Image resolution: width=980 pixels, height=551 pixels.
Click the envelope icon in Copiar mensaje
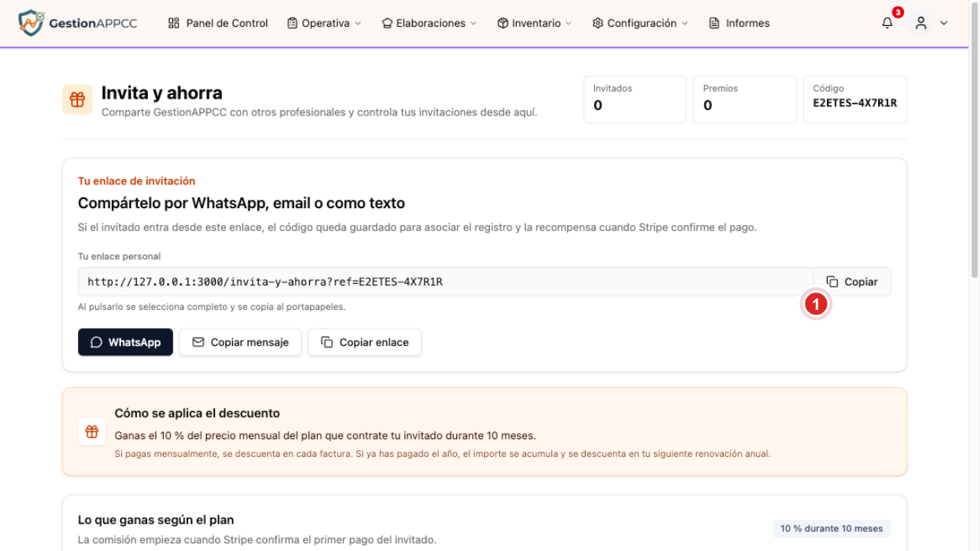(198, 342)
